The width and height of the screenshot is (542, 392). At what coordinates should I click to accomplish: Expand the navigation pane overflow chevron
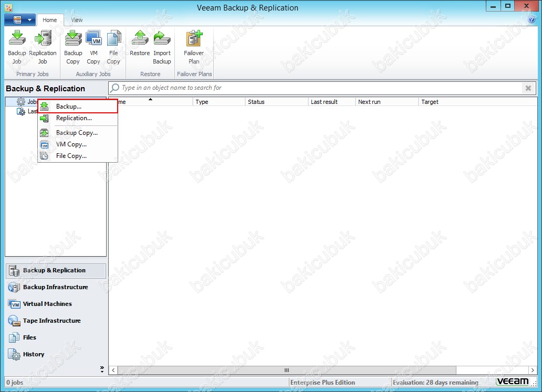(102, 369)
